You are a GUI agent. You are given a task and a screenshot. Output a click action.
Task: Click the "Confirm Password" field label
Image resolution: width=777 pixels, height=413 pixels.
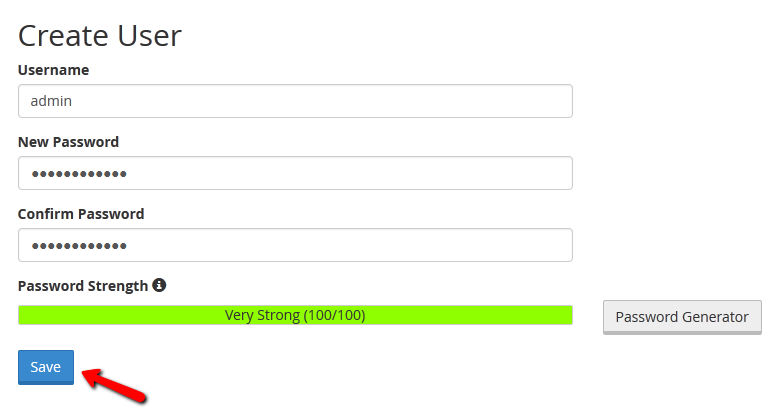point(81,214)
